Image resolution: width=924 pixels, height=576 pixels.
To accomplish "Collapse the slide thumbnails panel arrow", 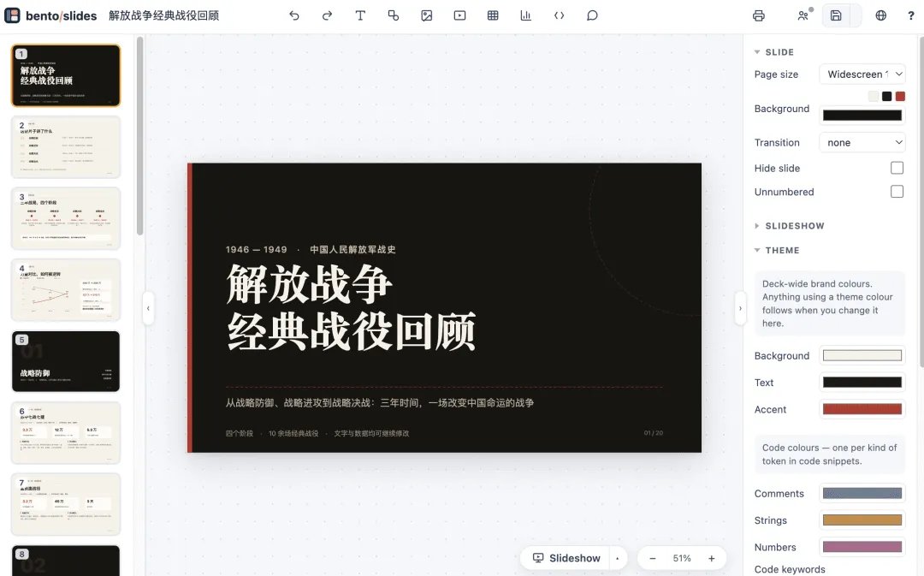I will (x=148, y=308).
